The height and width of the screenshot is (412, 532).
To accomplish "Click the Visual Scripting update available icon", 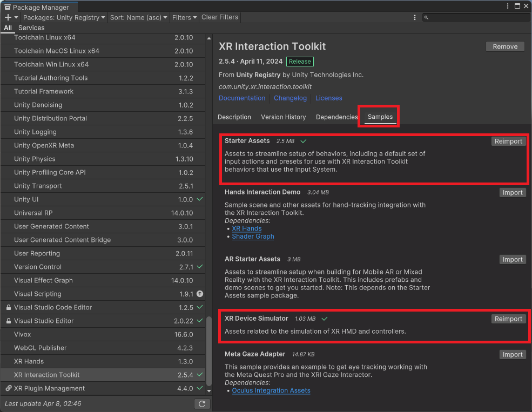I will [x=200, y=294].
